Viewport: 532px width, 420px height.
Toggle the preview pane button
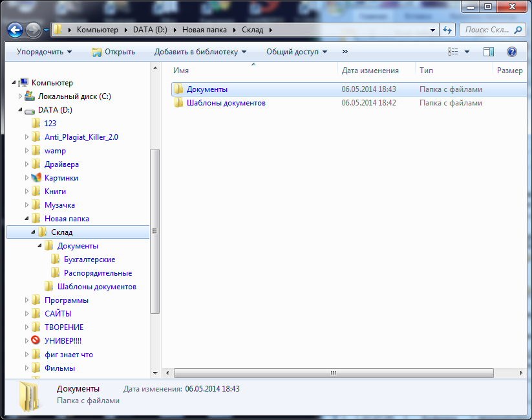pos(489,52)
